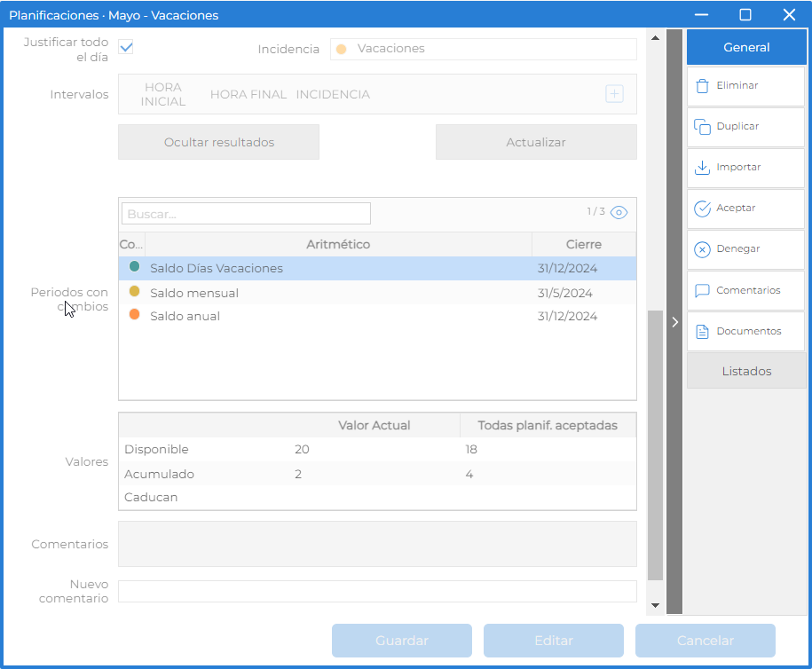Click the yellow color dot of Saldo mensual

click(x=134, y=291)
